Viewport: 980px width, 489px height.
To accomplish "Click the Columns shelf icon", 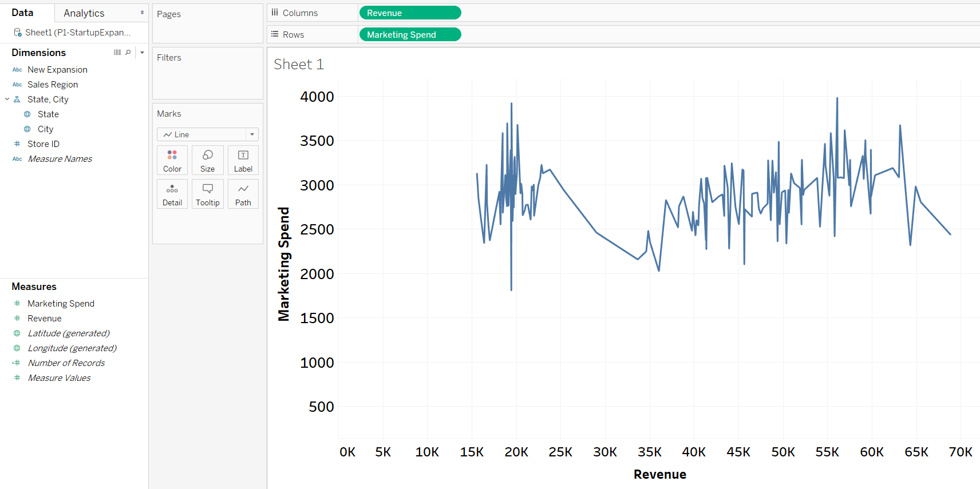I will [275, 13].
